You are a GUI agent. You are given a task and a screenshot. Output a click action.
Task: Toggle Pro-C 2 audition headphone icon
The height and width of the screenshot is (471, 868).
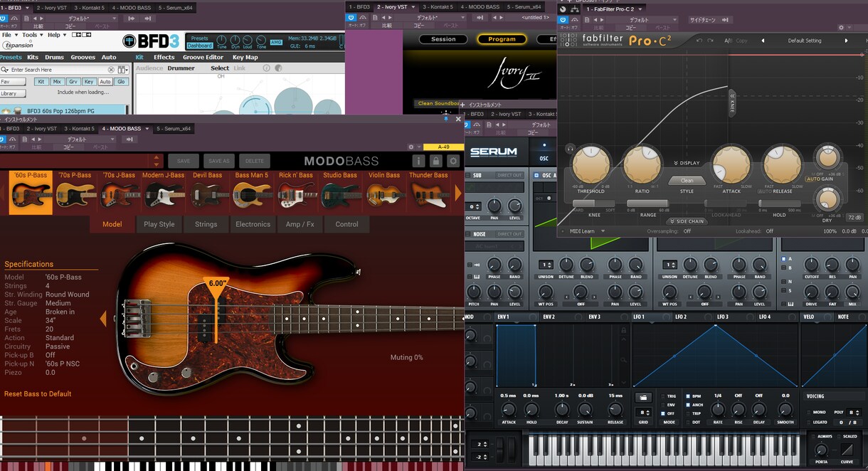pos(571,149)
